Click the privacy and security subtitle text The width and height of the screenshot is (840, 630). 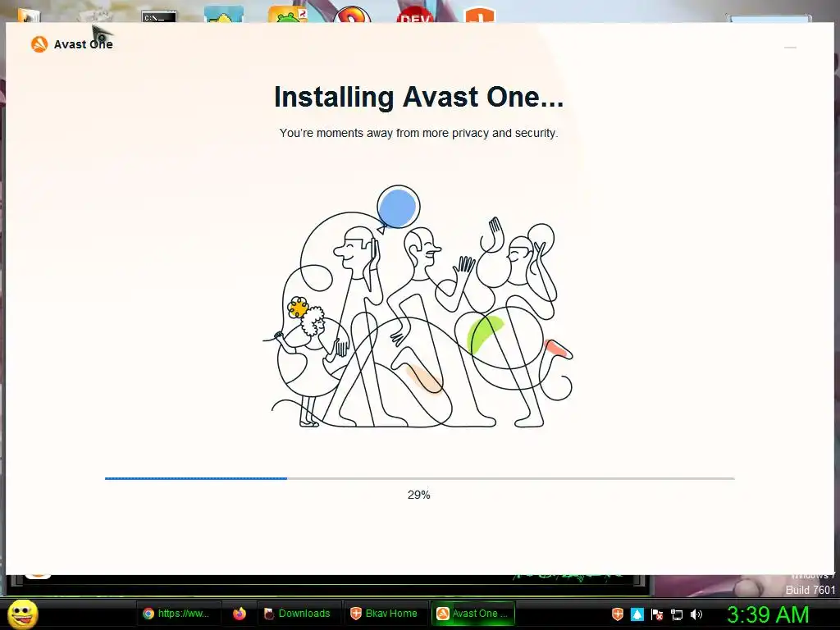pos(419,133)
